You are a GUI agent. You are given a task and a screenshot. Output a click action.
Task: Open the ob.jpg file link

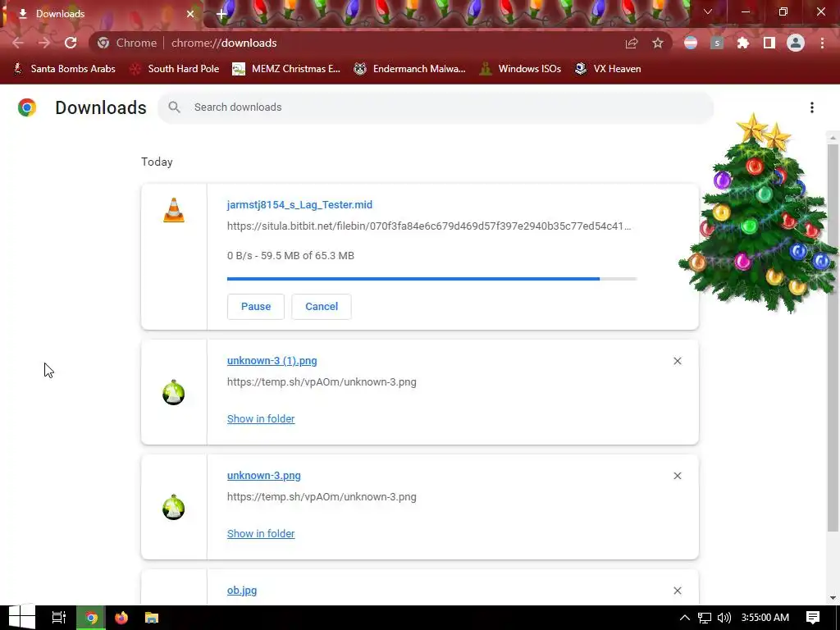click(242, 591)
